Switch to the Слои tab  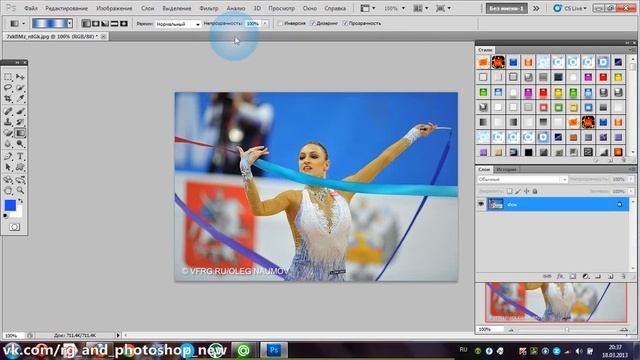coord(484,169)
